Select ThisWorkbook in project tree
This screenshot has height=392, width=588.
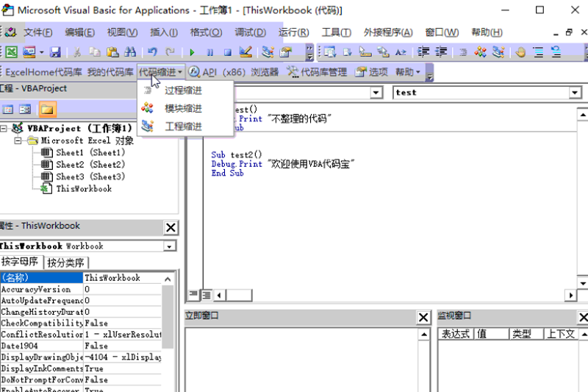click(x=84, y=189)
